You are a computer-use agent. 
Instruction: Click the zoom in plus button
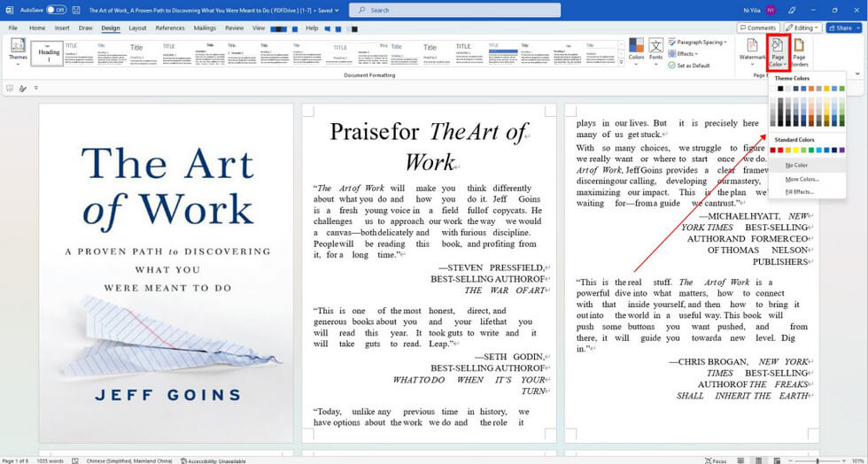tap(844, 460)
